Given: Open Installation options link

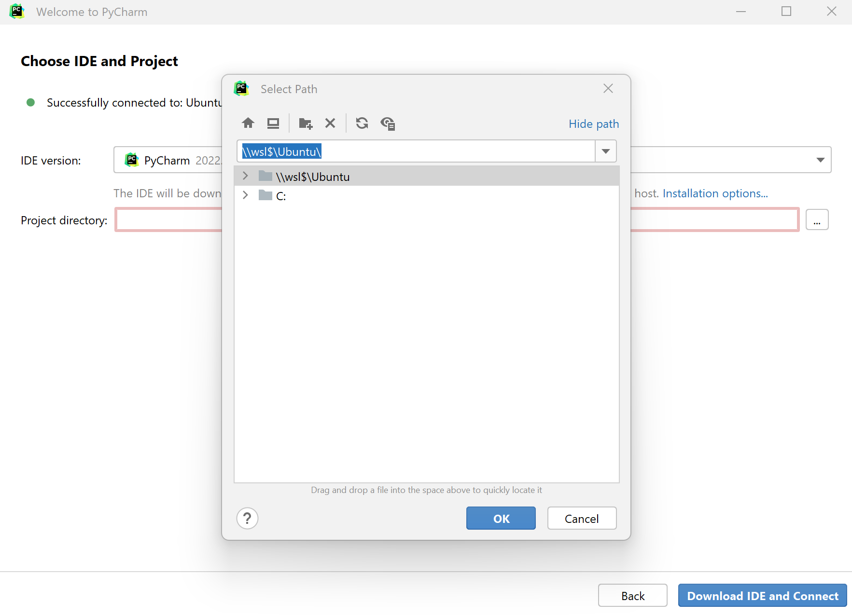Looking at the screenshot, I should tap(715, 193).
